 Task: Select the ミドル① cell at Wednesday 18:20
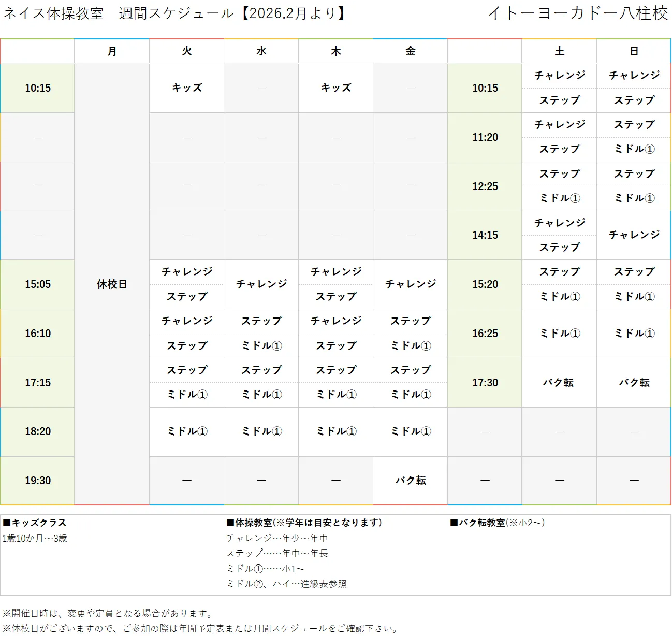[x=261, y=431]
